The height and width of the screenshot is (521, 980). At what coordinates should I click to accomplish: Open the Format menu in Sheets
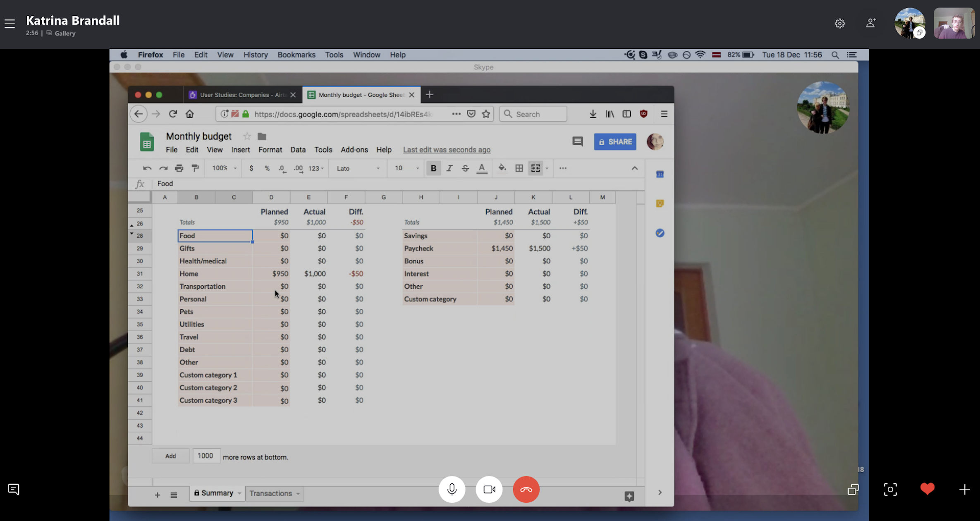[x=270, y=150]
